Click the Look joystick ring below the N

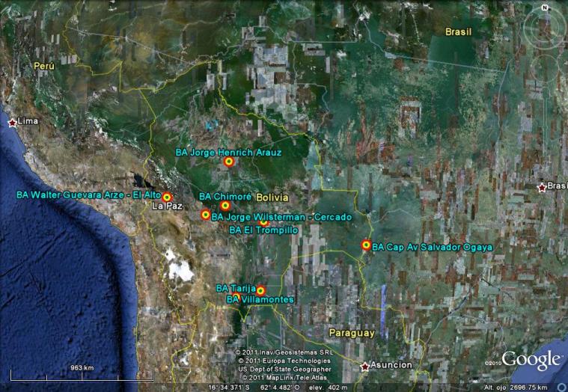click(x=543, y=29)
